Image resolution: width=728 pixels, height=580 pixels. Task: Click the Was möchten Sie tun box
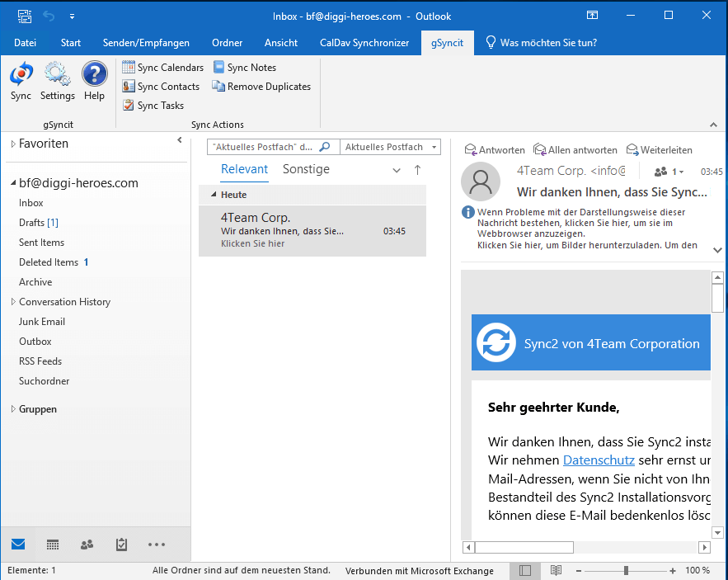pos(541,43)
